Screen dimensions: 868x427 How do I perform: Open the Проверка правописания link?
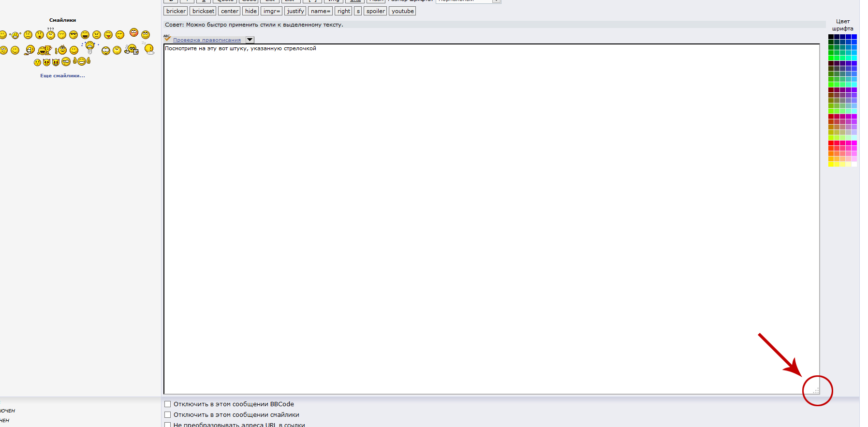tap(207, 40)
